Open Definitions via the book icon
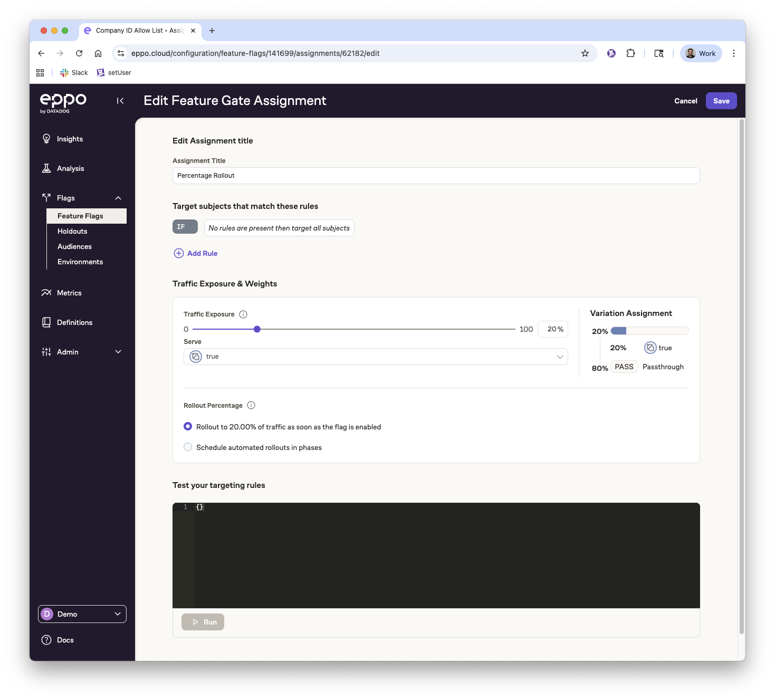The image size is (775, 700). point(46,322)
